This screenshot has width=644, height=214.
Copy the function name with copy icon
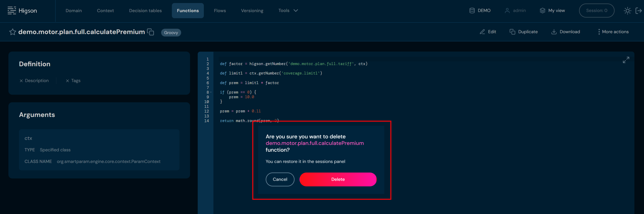pyautogui.click(x=151, y=32)
